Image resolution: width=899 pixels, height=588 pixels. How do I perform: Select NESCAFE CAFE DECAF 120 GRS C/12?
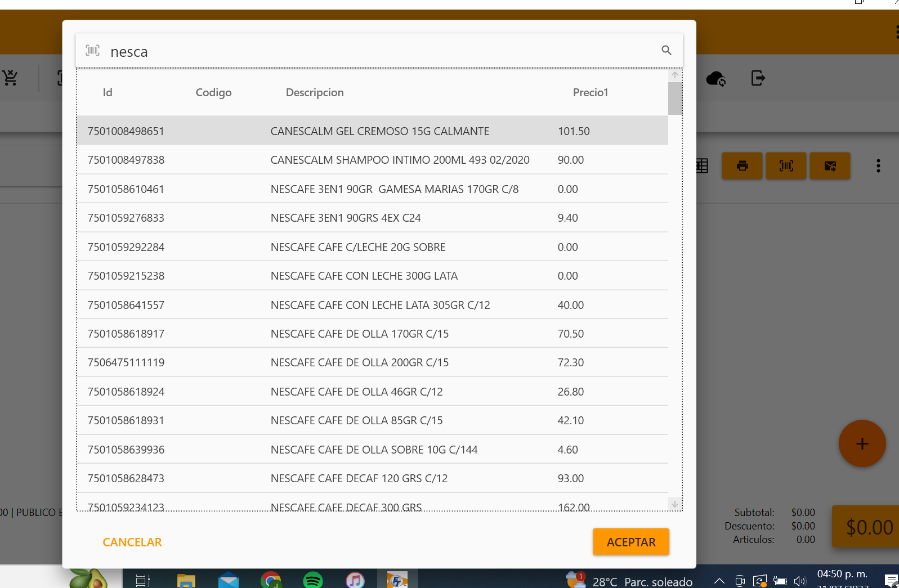point(373,478)
